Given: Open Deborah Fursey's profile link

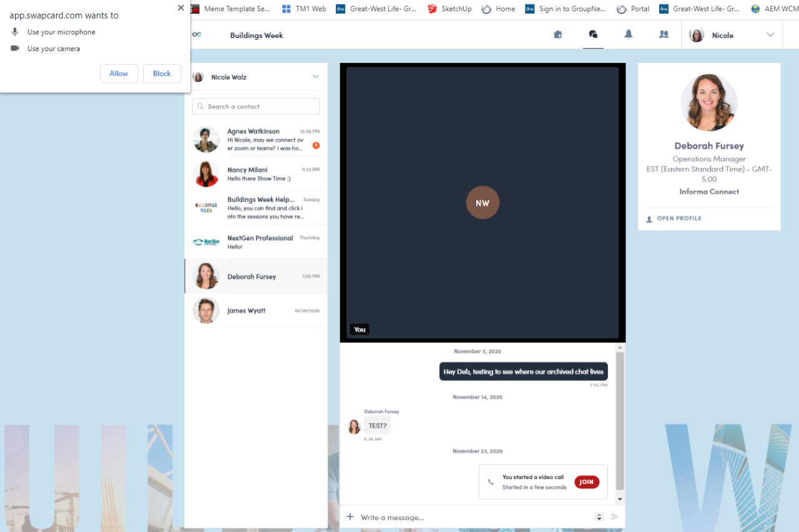Looking at the screenshot, I should pos(679,219).
